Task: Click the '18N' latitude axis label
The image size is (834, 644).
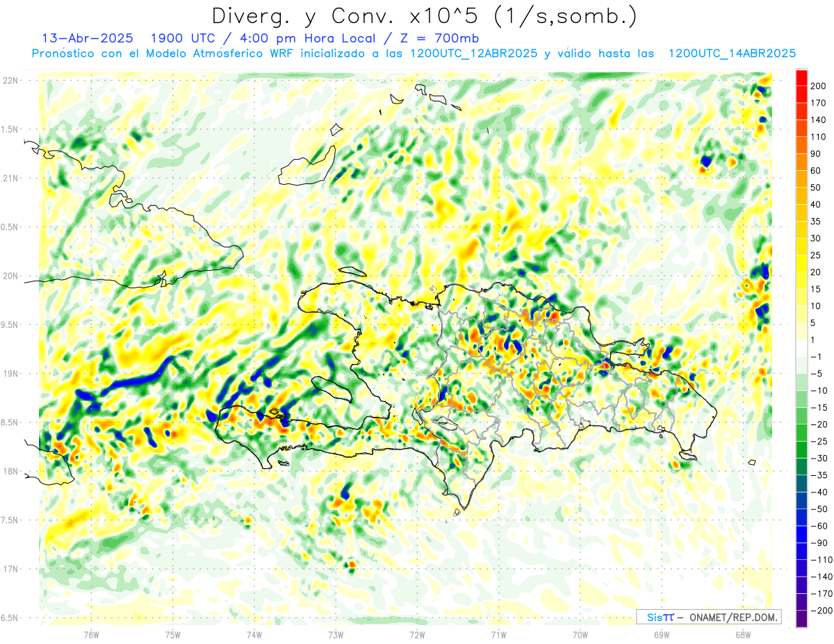Action: [x=10, y=472]
